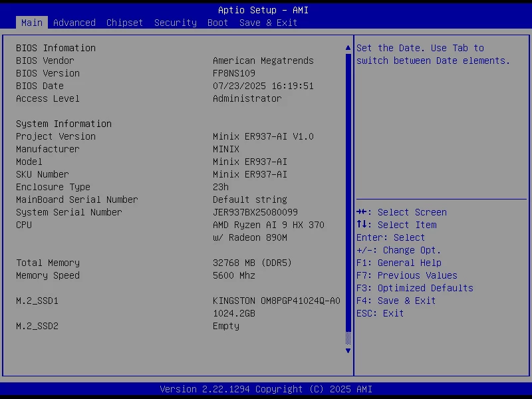
Task: Select the Save & Exit tab
Action: tap(268, 23)
